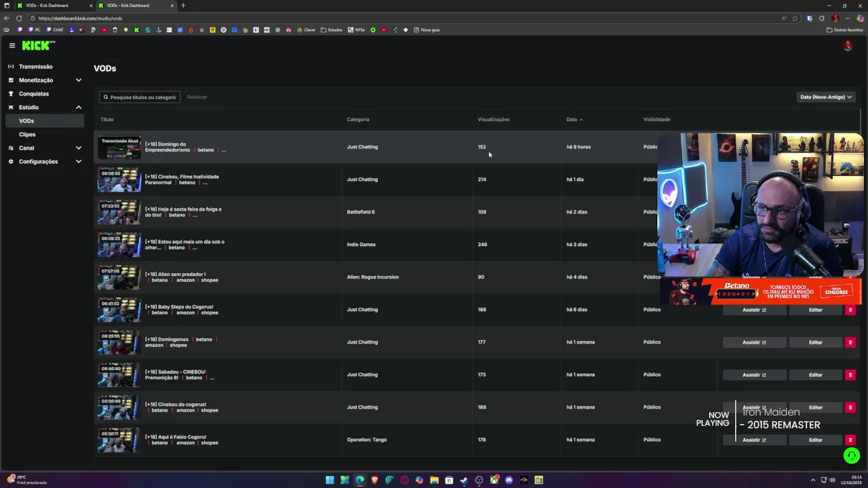Delete the Baby Steps do Cogorus VOD
This screenshot has width=868, height=488.
[x=850, y=310]
